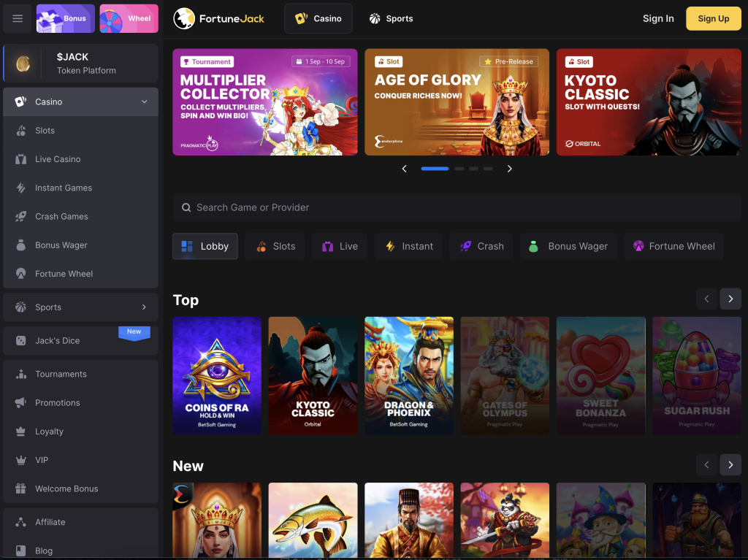
Task: Click the VIP crown icon
Action: [x=21, y=460]
